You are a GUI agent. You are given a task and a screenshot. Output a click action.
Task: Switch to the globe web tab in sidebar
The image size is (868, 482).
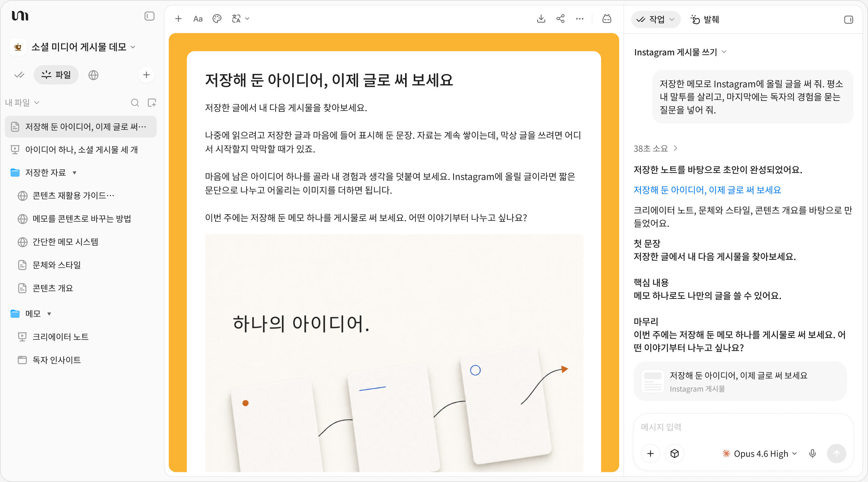pos(93,75)
